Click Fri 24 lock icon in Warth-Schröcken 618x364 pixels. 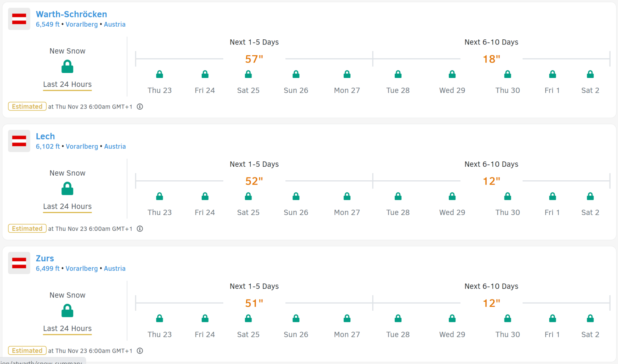pyautogui.click(x=205, y=74)
